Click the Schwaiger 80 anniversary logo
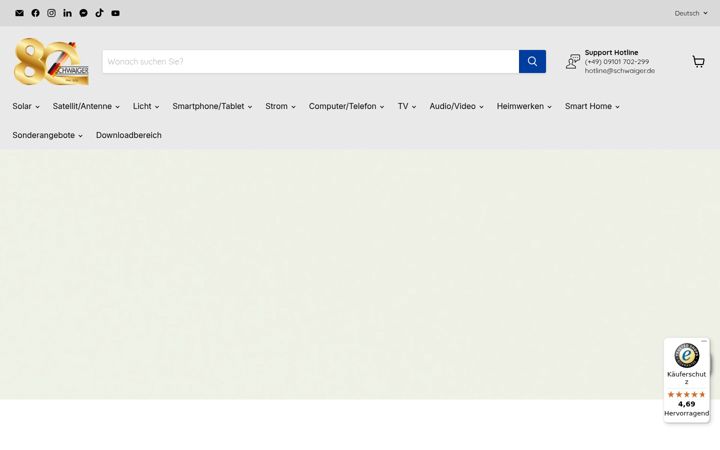The image size is (720, 450). pyautogui.click(x=51, y=62)
